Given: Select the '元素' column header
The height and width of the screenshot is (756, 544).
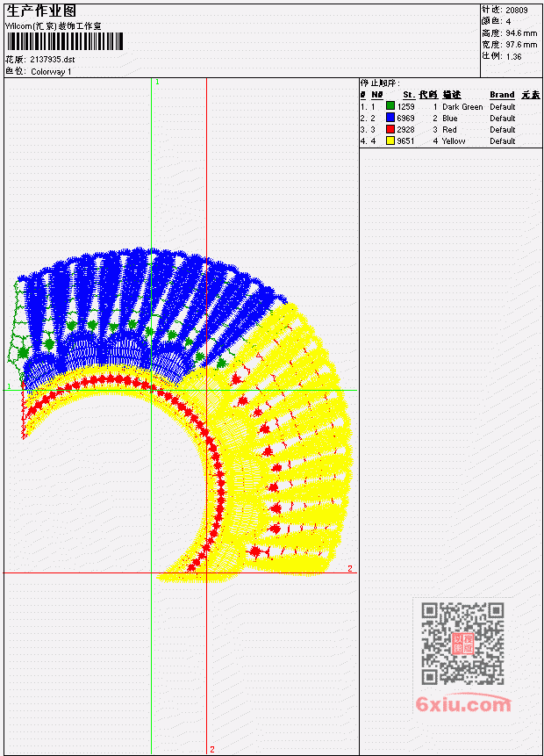Looking at the screenshot, I should coord(531,95).
